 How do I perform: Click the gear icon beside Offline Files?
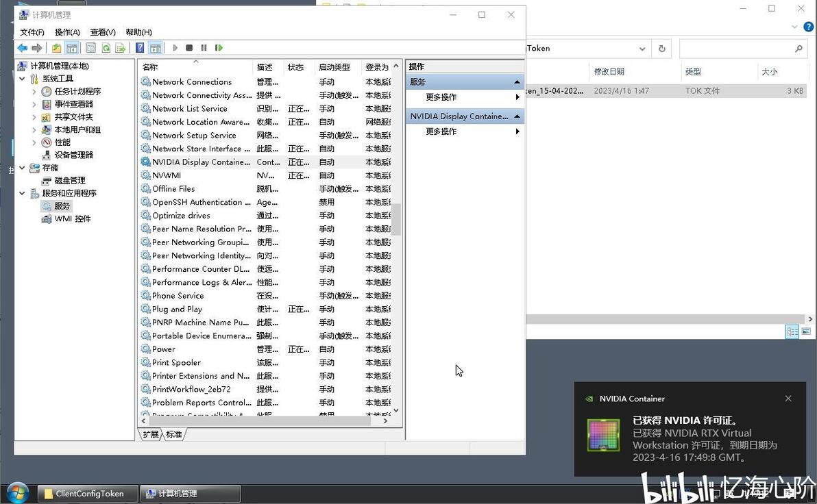point(145,188)
